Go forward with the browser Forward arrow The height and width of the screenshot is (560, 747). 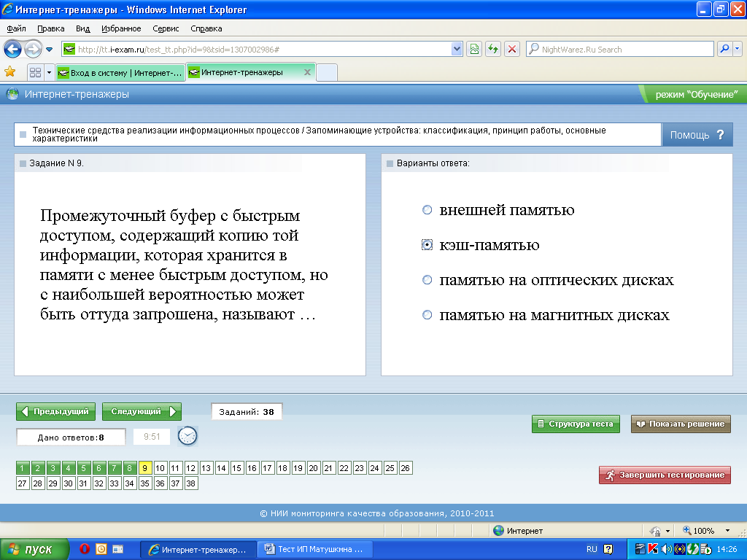click(x=34, y=49)
